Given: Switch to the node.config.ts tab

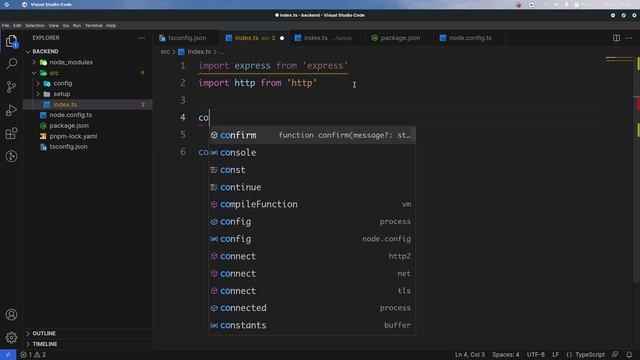Looking at the screenshot, I should point(470,38).
